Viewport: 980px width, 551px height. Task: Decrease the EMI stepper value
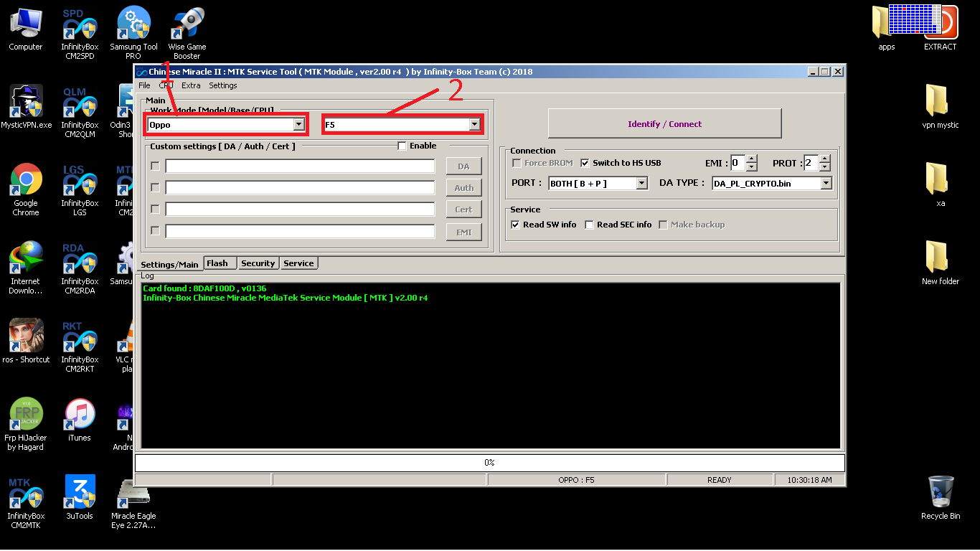pos(752,166)
